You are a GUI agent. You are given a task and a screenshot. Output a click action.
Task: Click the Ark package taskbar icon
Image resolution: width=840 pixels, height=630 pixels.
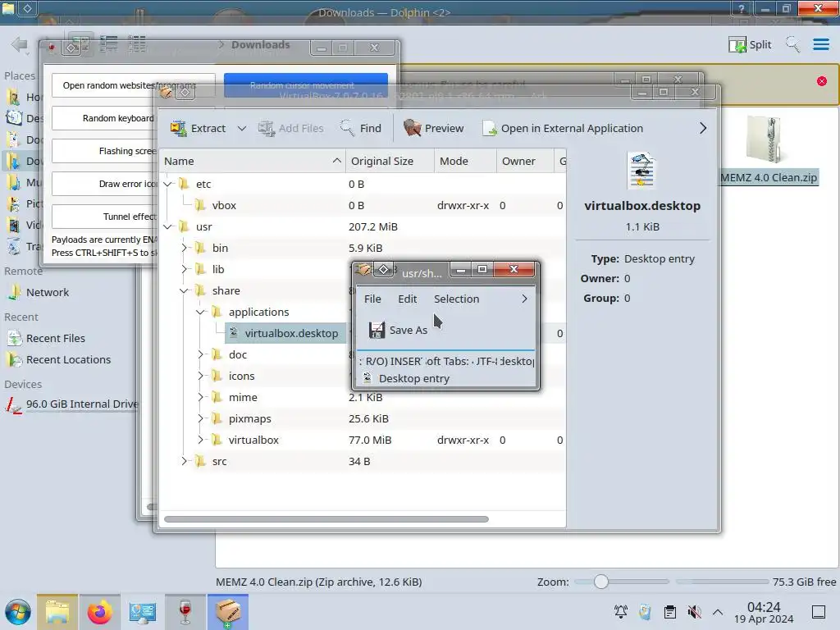coord(228,612)
